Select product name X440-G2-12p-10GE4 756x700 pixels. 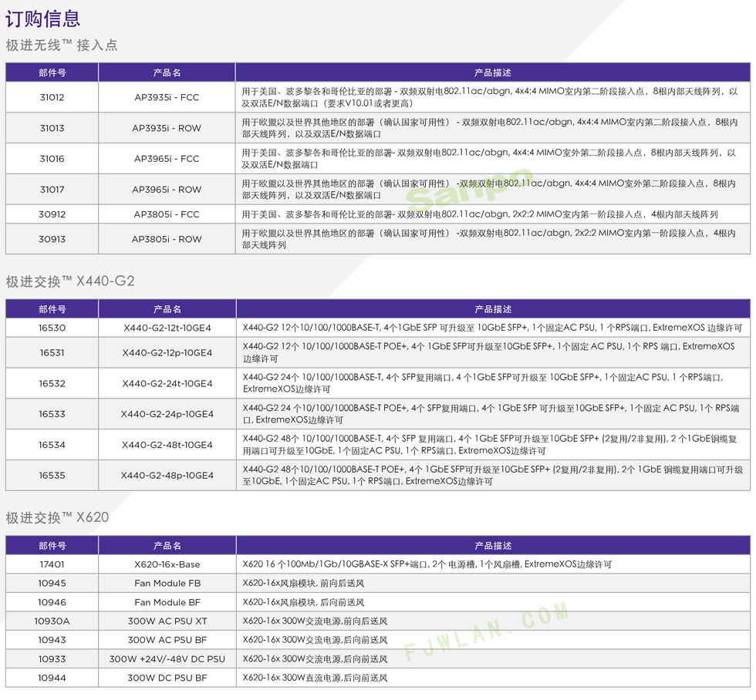pyautogui.click(x=167, y=352)
